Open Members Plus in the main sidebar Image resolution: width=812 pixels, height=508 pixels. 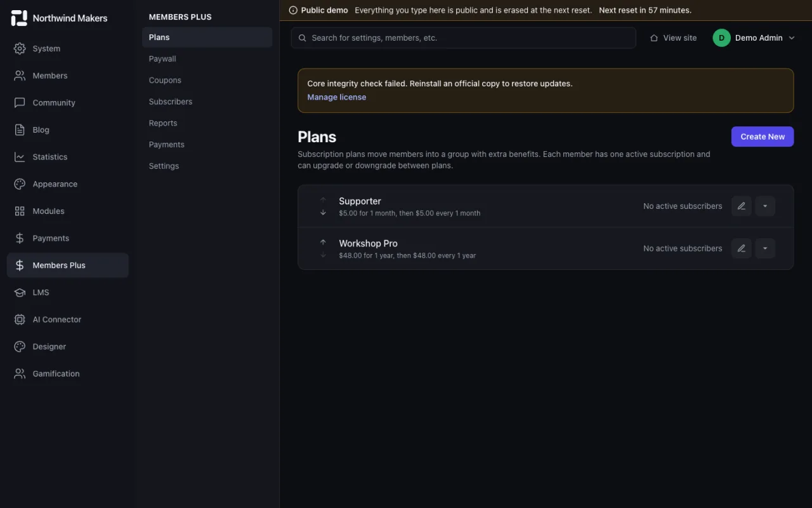click(68, 265)
